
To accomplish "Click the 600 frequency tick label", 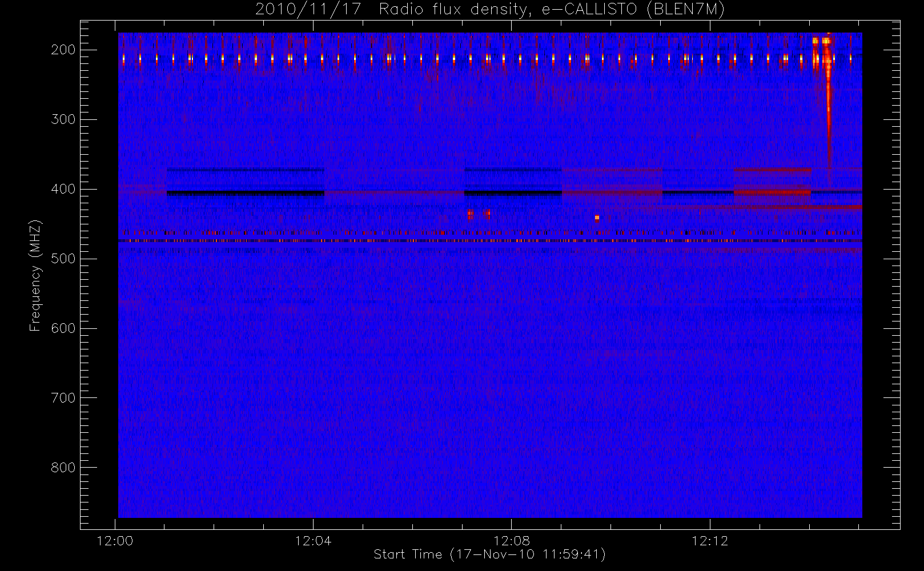I will pyautogui.click(x=63, y=328).
